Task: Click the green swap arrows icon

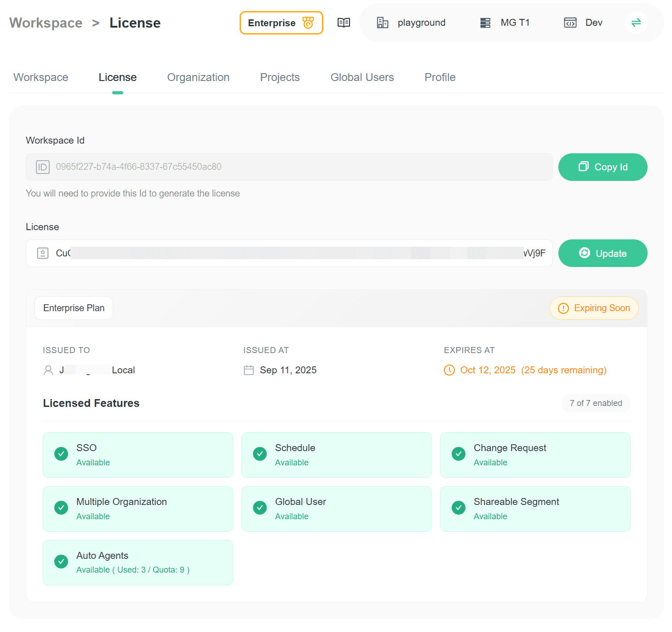Action: pyautogui.click(x=636, y=23)
